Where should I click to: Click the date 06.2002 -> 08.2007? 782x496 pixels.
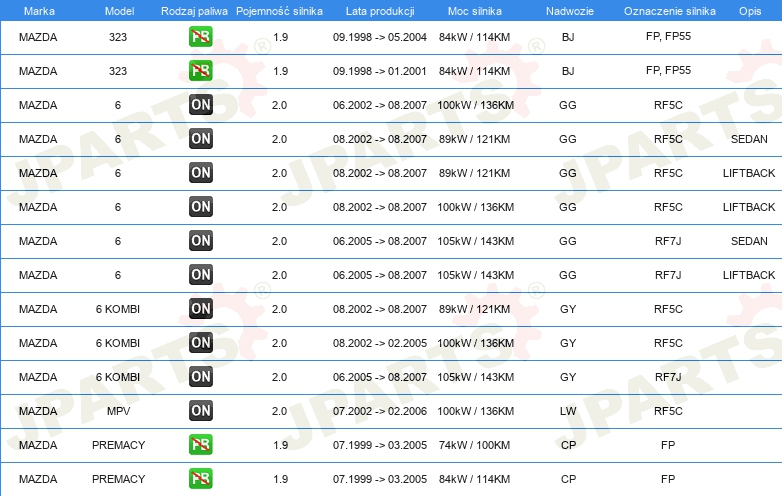[380, 105]
